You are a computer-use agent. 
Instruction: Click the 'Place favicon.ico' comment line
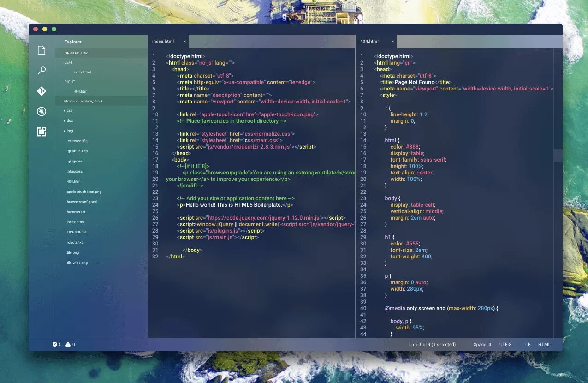tap(232, 121)
